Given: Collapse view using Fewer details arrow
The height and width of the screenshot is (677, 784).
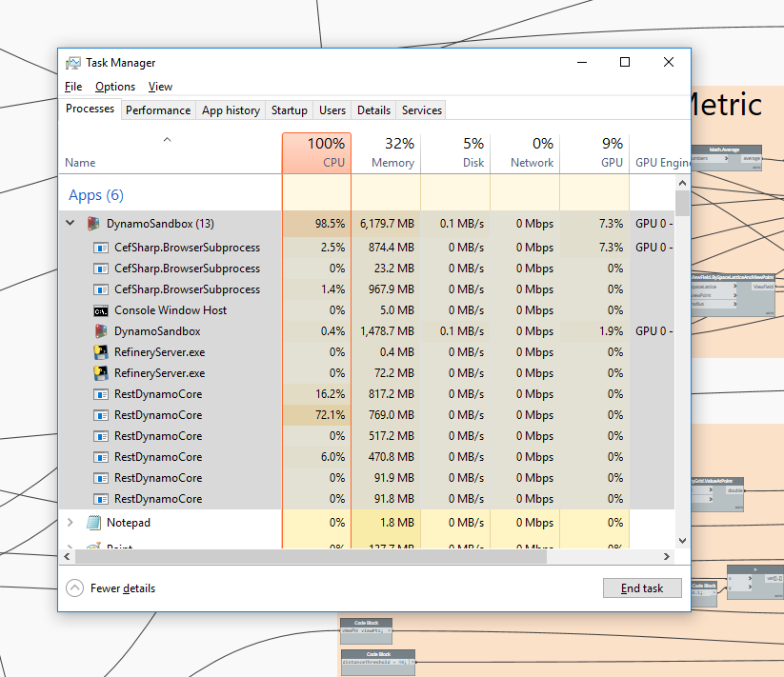Looking at the screenshot, I should coord(75,588).
